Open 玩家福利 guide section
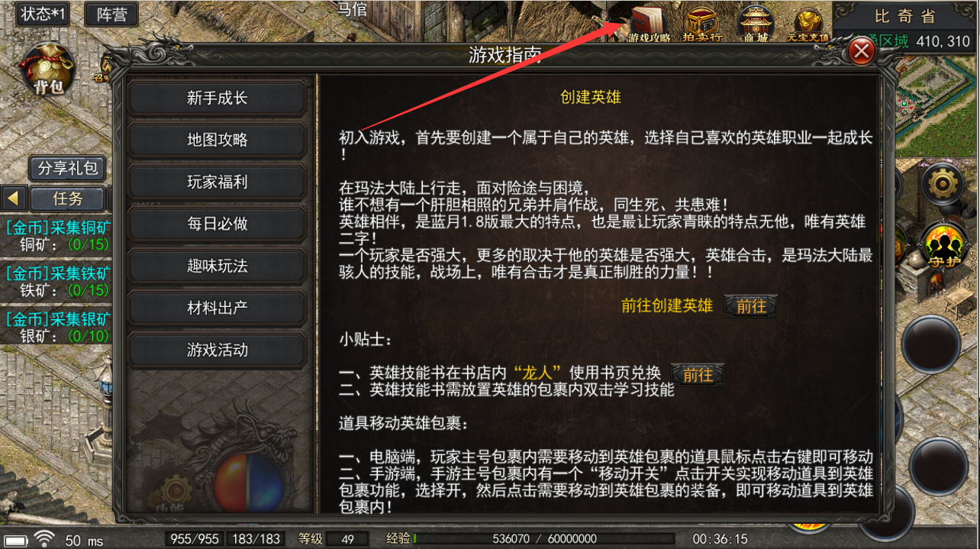The height and width of the screenshot is (549, 980). tap(218, 182)
